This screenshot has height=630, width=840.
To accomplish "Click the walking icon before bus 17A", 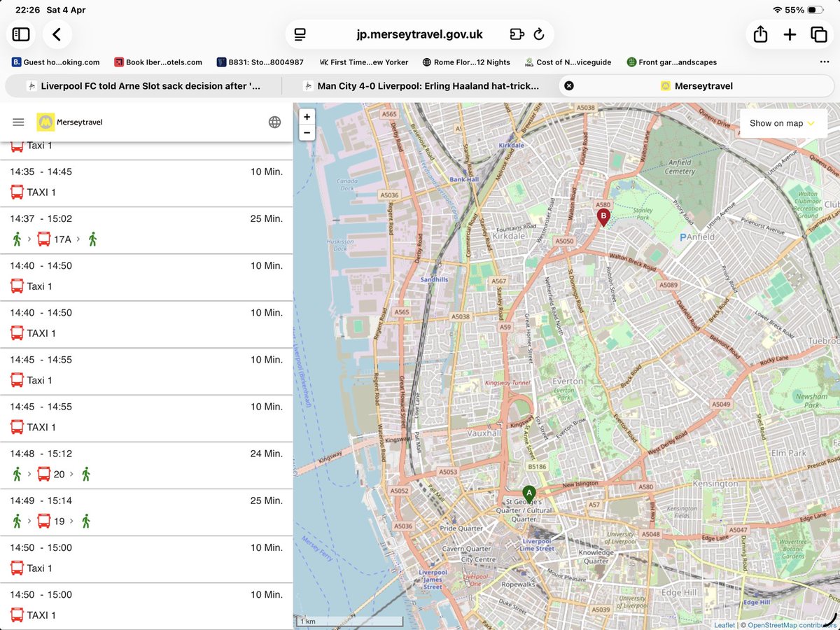I will (17, 239).
